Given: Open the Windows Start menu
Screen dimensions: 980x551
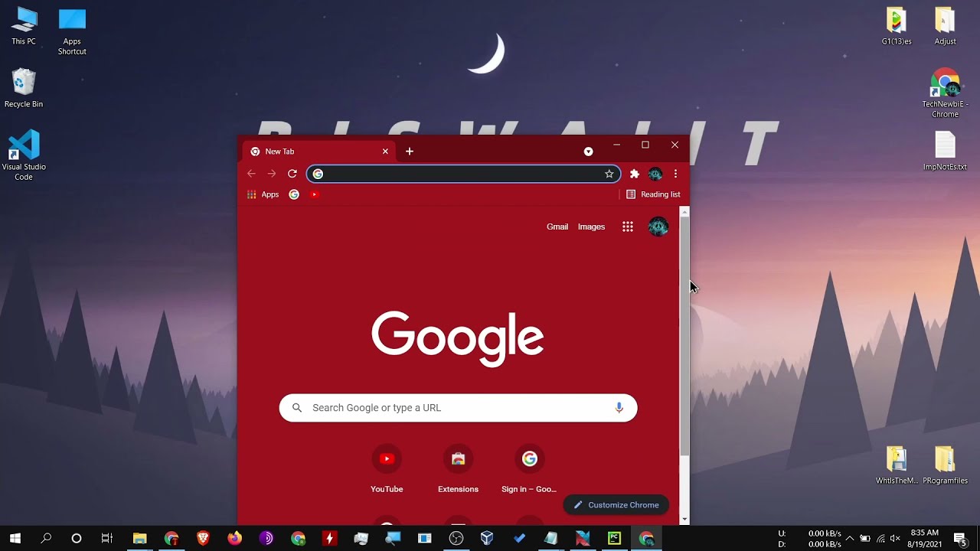Looking at the screenshot, I should click(x=15, y=538).
